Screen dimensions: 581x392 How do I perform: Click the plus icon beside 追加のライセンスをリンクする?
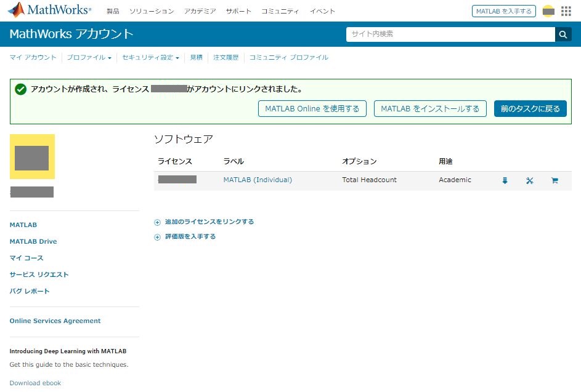158,222
